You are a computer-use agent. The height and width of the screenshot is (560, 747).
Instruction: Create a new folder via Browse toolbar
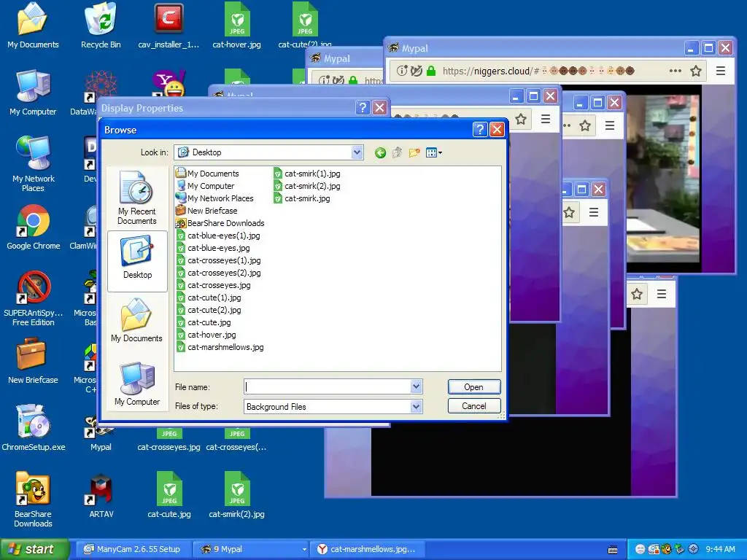point(414,153)
